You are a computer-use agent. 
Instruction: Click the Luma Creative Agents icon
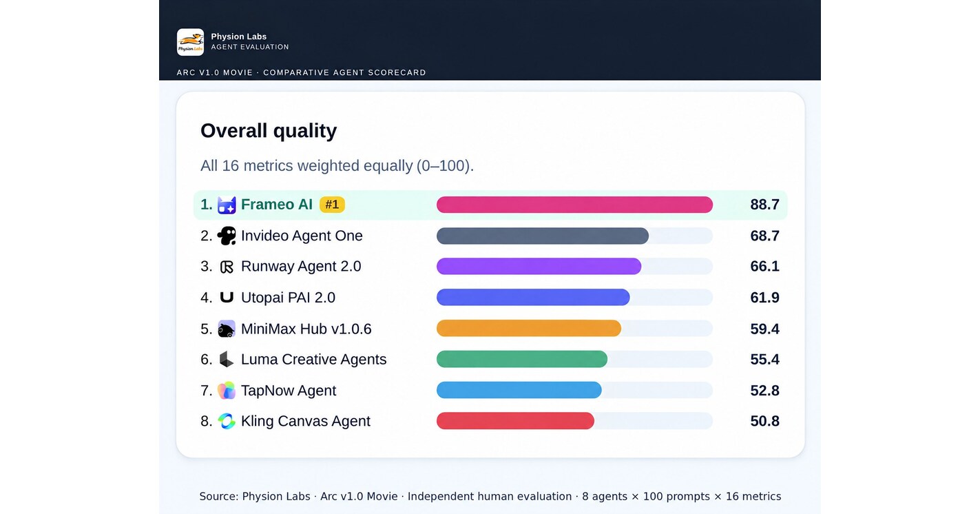(227, 359)
